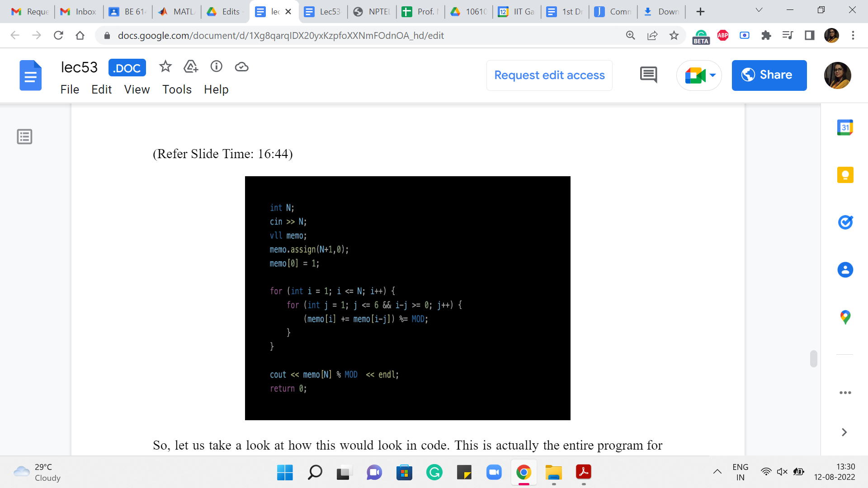Open extensions puzzle icon
Image resolution: width=868 pixels, height=488 pixels.
pos(766,35)
